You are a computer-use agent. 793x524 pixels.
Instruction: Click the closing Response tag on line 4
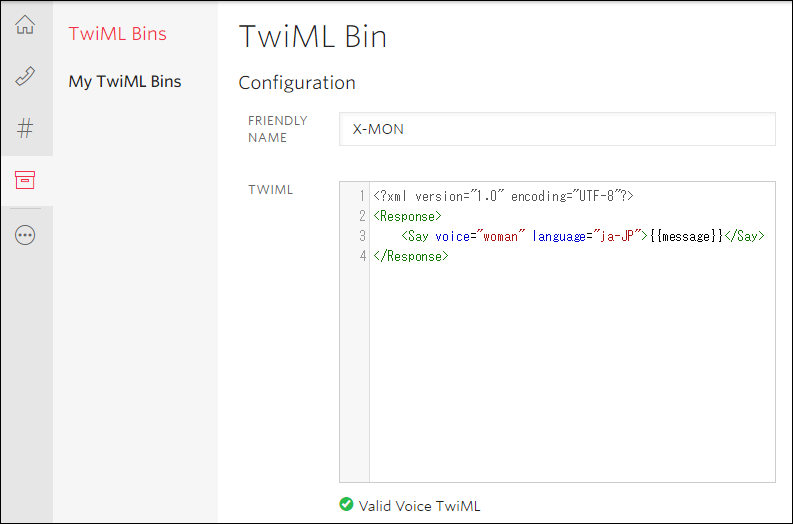tap(410, 256)
